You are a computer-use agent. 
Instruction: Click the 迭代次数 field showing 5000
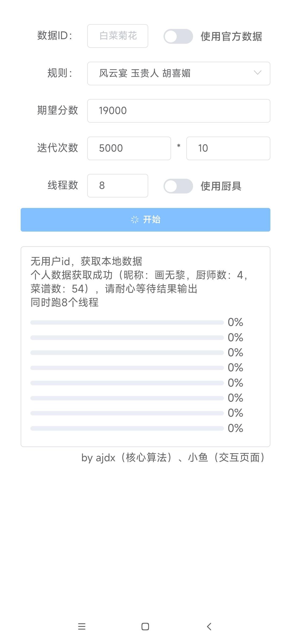pos(129,148)
